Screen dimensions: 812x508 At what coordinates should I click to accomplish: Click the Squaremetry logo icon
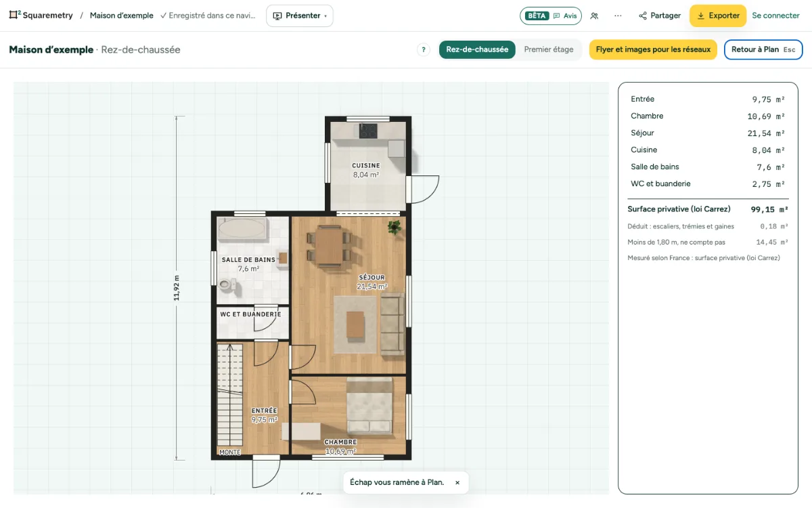(x=15, y=15)
